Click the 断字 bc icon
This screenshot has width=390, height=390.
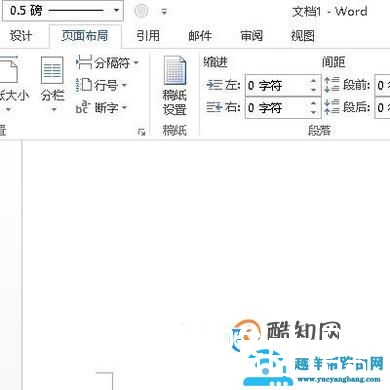click(x=83, y=107)
